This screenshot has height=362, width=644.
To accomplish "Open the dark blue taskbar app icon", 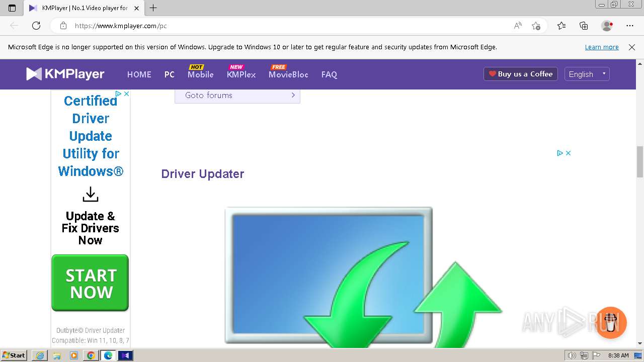I will (x=125, y=355).
